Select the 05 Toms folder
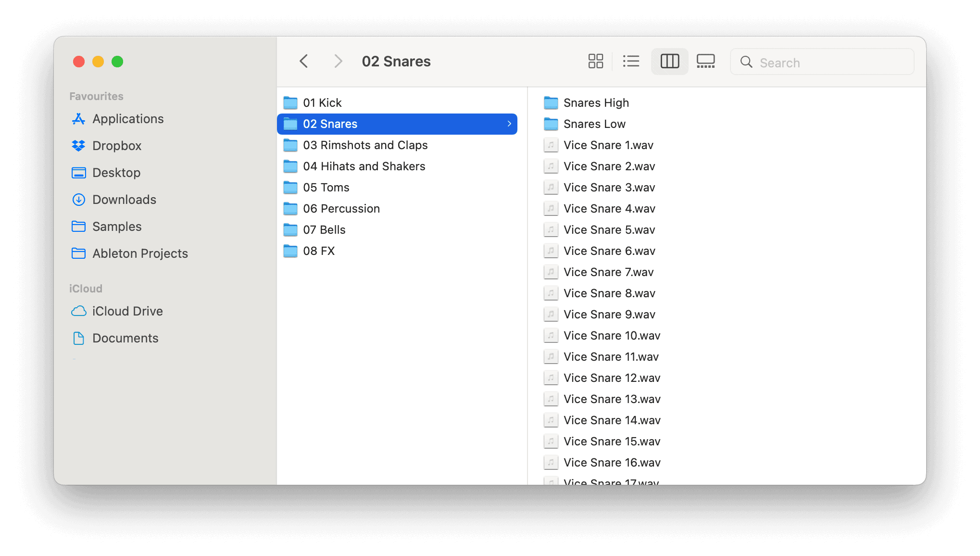The height and width of the screenshot is (556, 980). tap(326, 188)
